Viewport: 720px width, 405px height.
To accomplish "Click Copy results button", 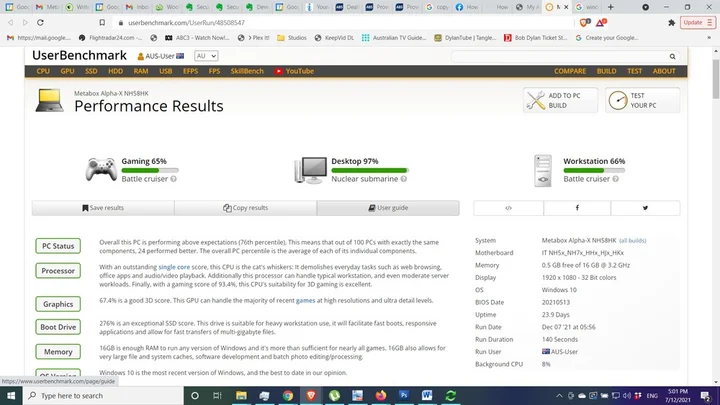I will [246, 208].
